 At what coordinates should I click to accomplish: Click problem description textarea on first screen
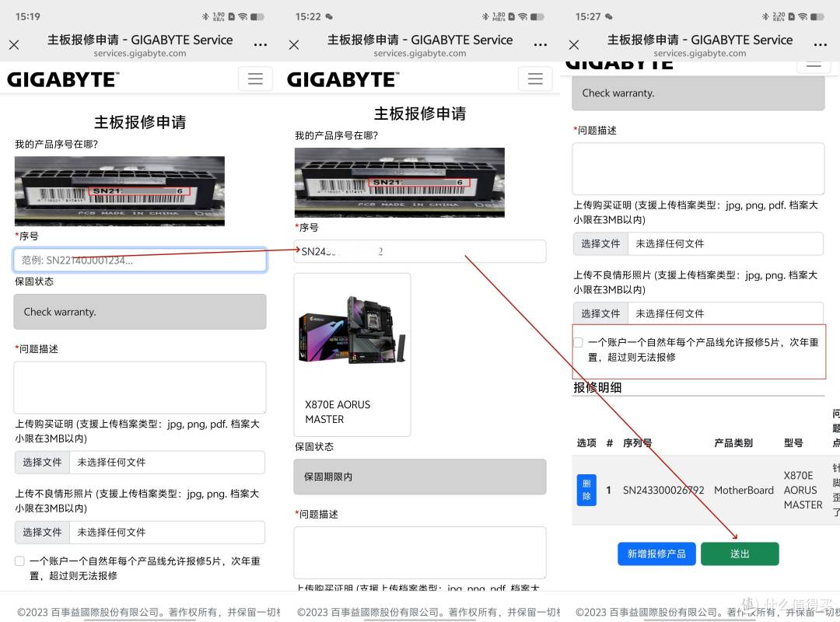pyautogui.click(x=140, y=387)
